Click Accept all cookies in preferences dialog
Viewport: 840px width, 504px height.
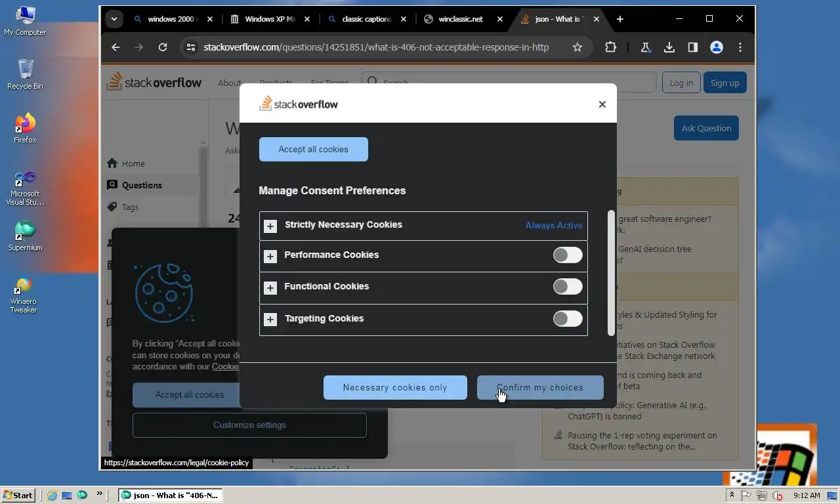pyautogui.click(x=314, y=149)
